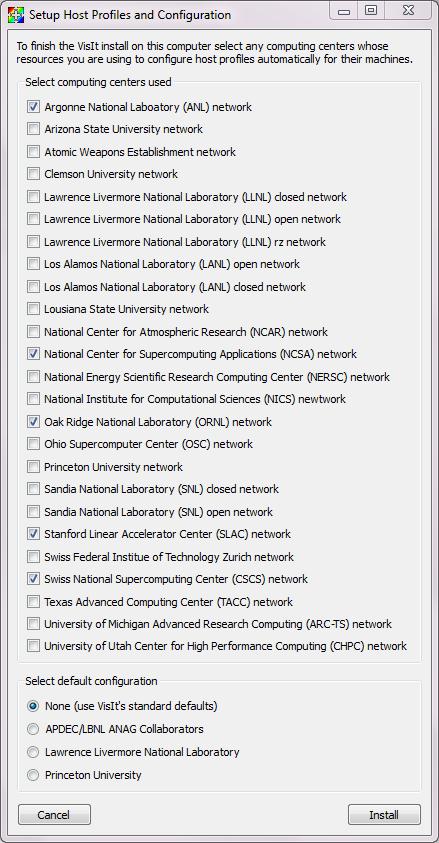Uncheck NCSA network checkbox
439x843 pixels.
[x=34, y=354]
